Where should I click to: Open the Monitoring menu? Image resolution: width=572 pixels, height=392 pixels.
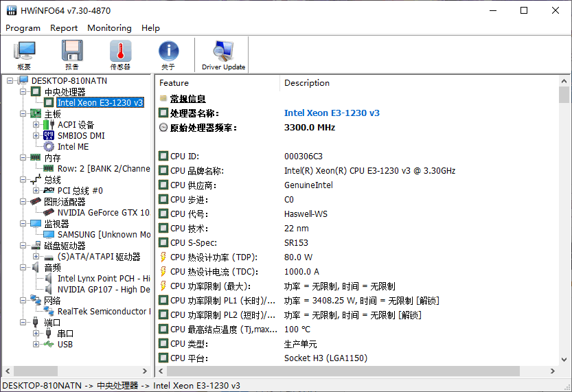(x=109, y=28)
